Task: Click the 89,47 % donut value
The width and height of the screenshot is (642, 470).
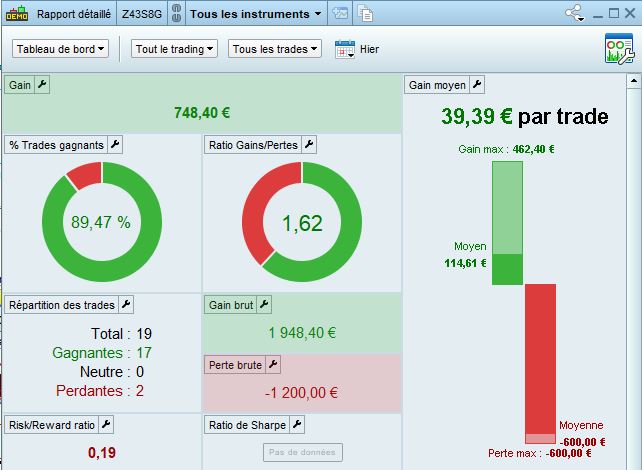Action: tap(101, 222)
